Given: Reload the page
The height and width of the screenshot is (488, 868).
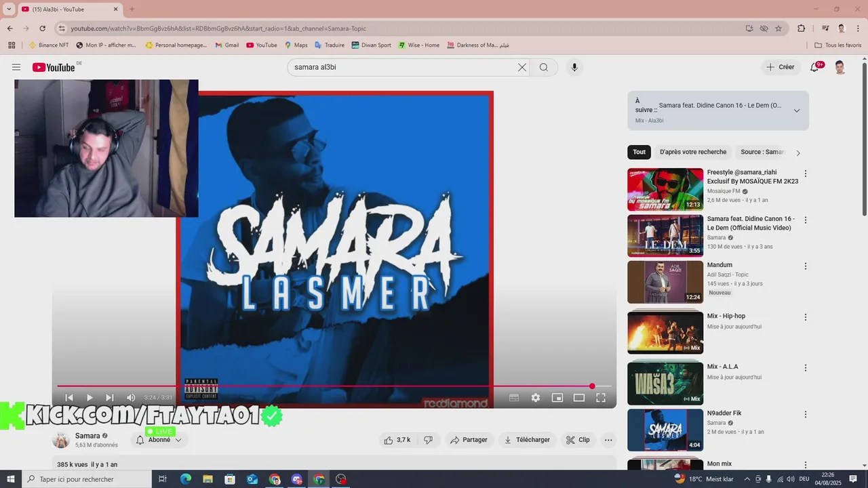Looking at the screenshot, I should pyautogui.click(x=42, y=28).
